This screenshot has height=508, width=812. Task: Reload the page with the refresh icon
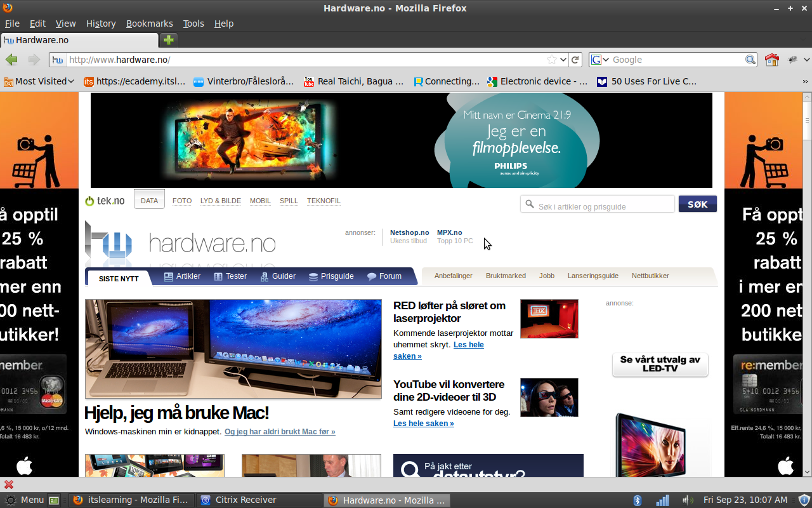(575, 60)
